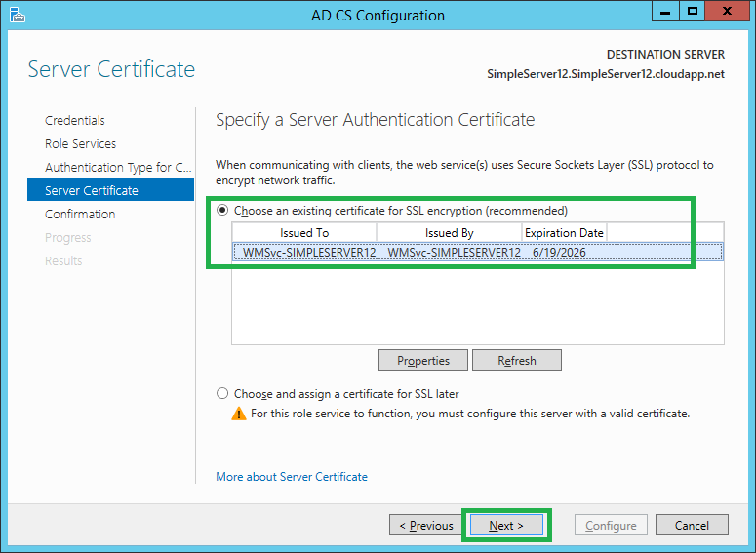Select the Server Certificate step
The height and width of the screenshot is (553, 756).
[92, 191]
